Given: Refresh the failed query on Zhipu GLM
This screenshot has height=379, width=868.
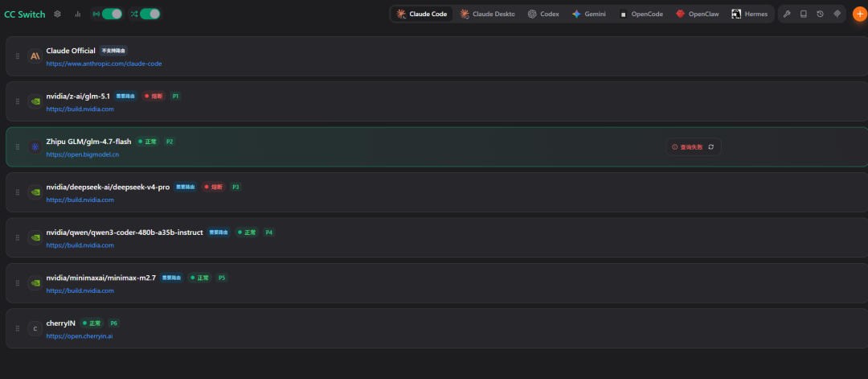Looking at the screenshot, I should pyautogui.click(x=710, y=146).
